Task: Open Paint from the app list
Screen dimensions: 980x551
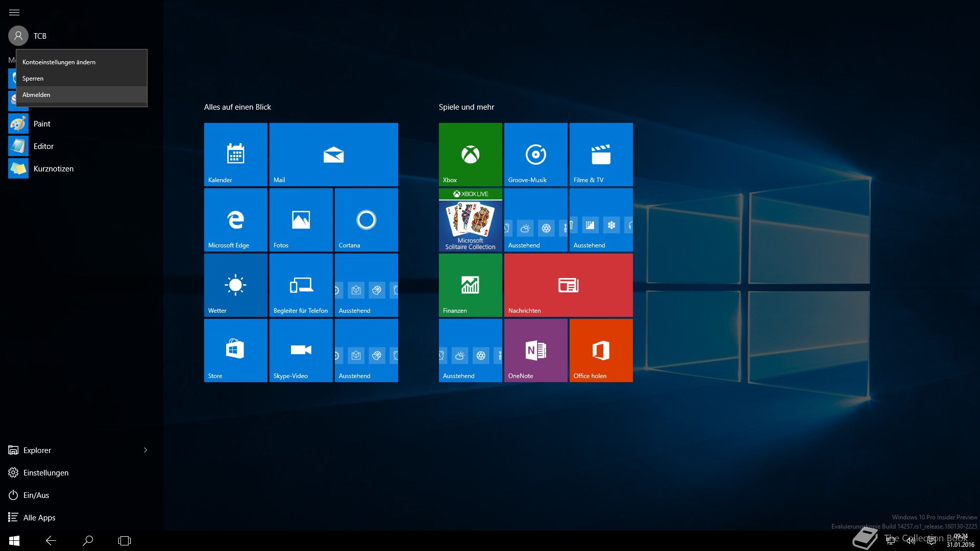Action: coord(82,124)
